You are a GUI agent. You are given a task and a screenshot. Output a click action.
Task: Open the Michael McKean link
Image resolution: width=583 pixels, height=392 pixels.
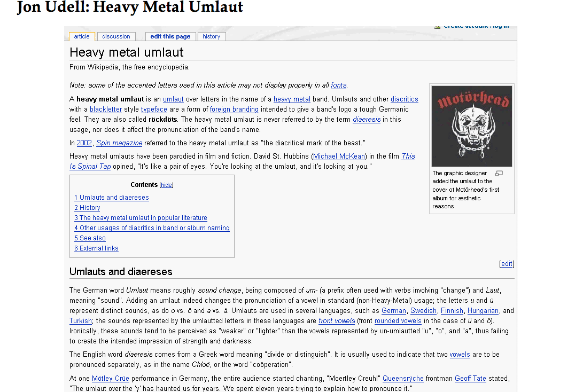tap(339, 156)
